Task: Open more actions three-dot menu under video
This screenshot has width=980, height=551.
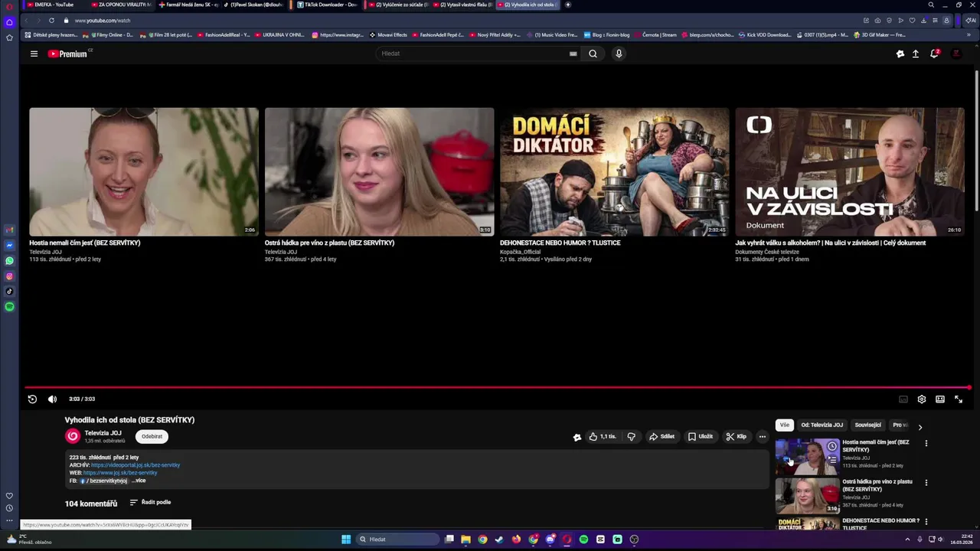Action: point(762,436)
